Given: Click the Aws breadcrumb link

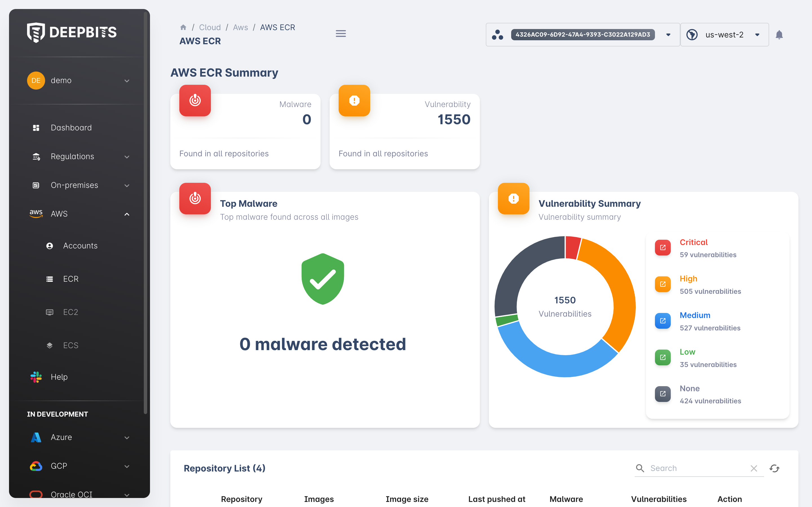Looking at the screenshot, I should [x=240, y=28].
